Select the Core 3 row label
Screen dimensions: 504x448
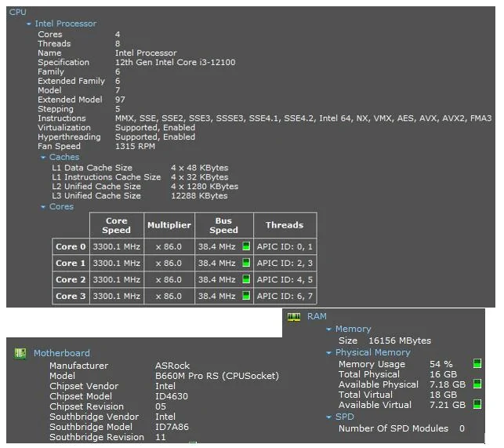click(71, 296)
